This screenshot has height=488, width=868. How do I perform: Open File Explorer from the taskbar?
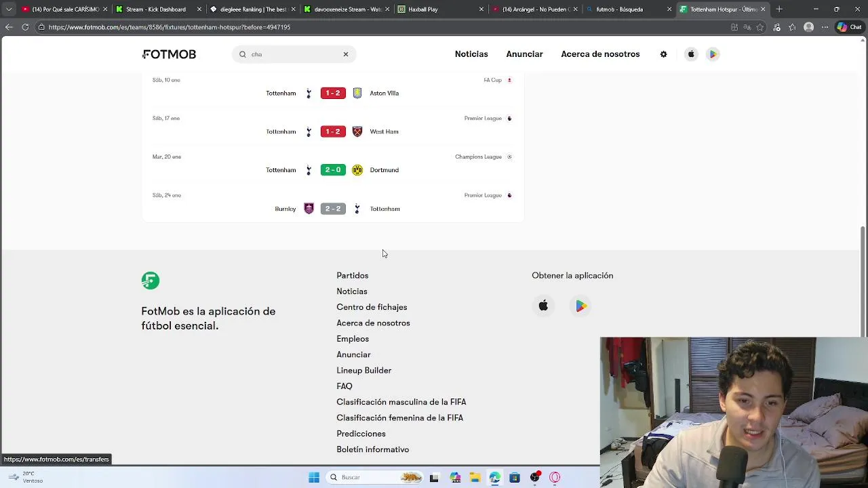[475, 477]
